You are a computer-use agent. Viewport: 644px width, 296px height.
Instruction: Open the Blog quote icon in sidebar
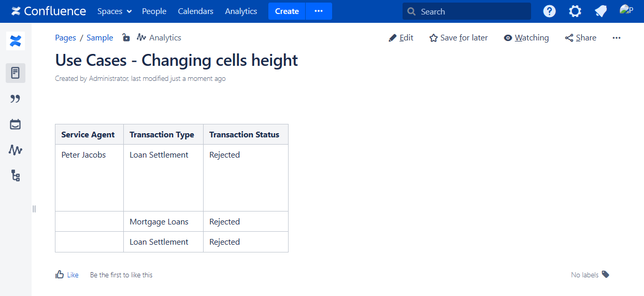pyautogui.click(x=16, y=99)
